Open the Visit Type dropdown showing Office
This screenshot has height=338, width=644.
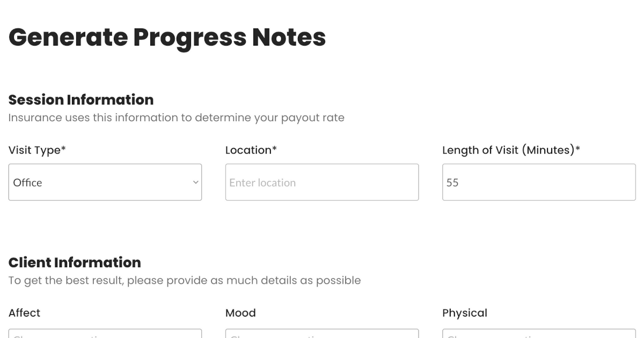[105, 182]
